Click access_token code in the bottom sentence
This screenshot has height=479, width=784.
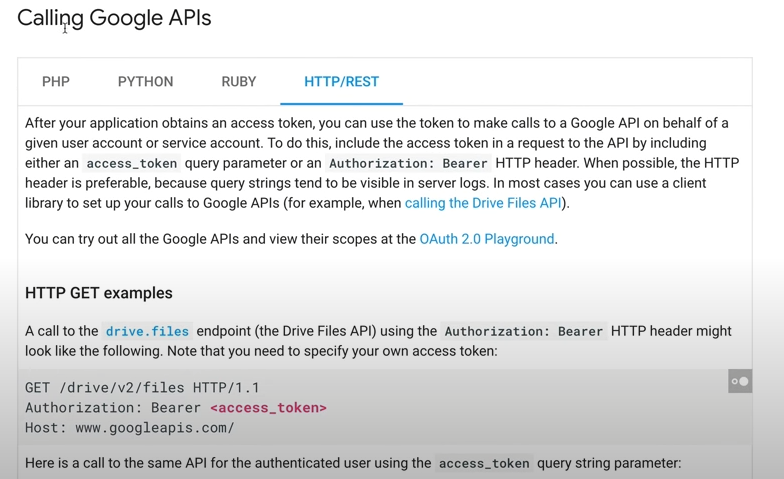(484, 464)
